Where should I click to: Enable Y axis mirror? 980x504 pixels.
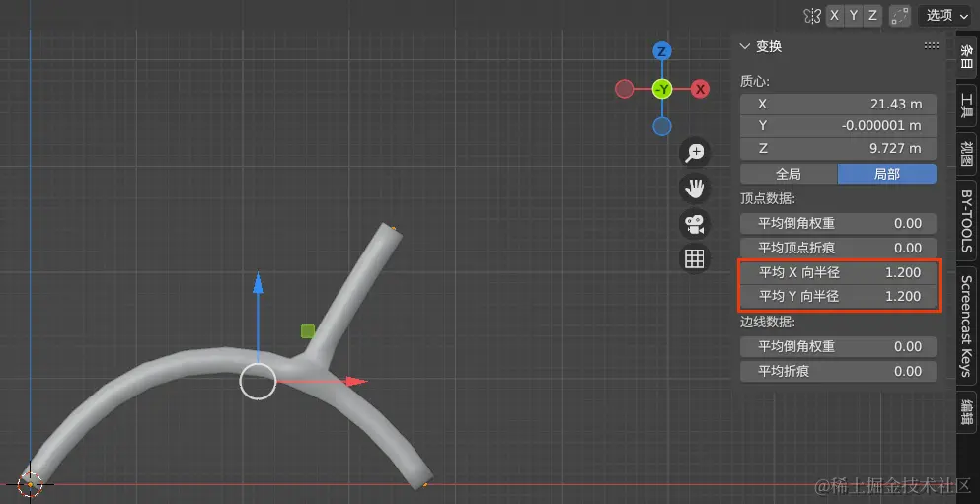coord(854,16)
